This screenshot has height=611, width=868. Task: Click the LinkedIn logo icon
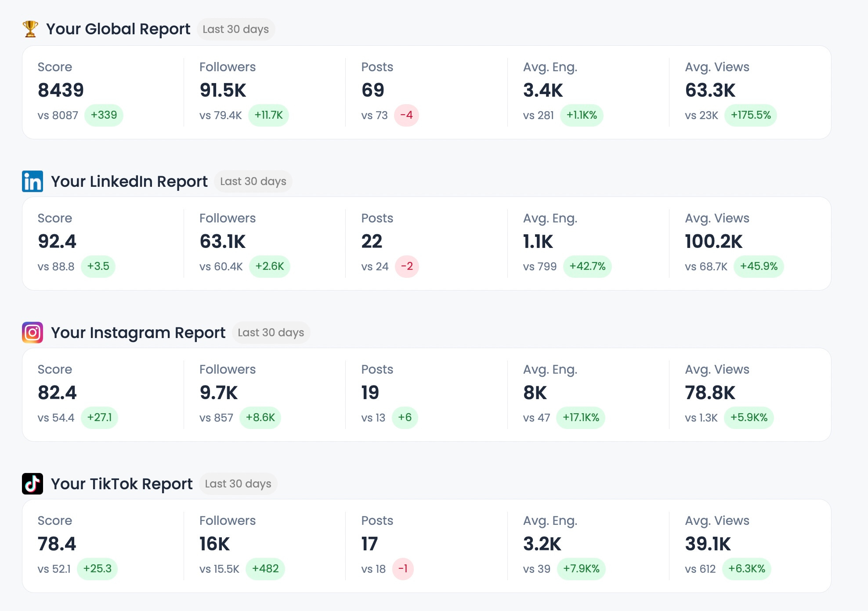(33, 181)
